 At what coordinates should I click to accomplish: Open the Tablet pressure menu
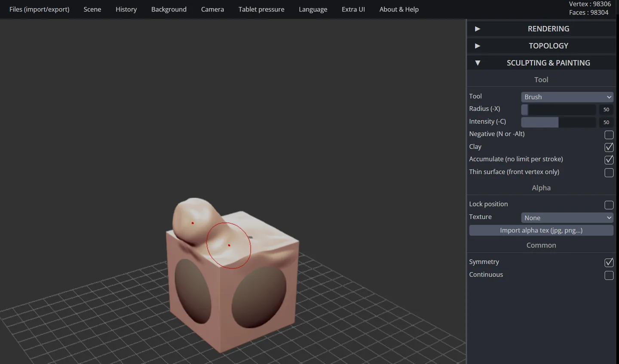(261, 9)
